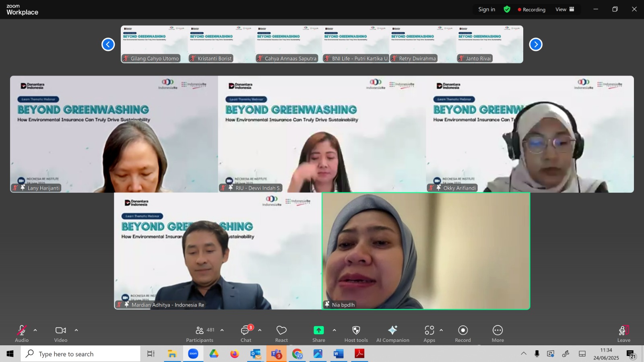Image resolution: width=644 pixels, height=362 pixels.
Task: Open the More options menu
Action: 497,334
